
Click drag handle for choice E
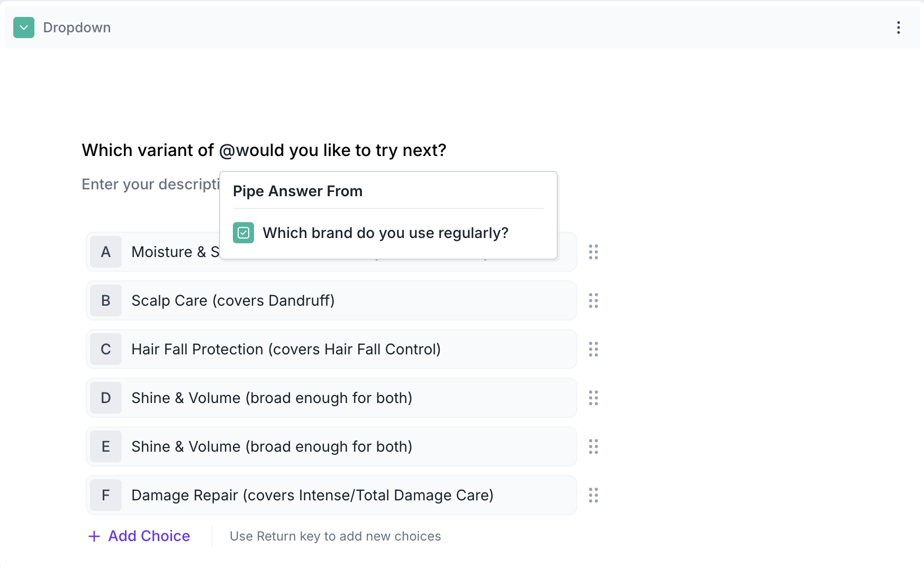[593, 447]
